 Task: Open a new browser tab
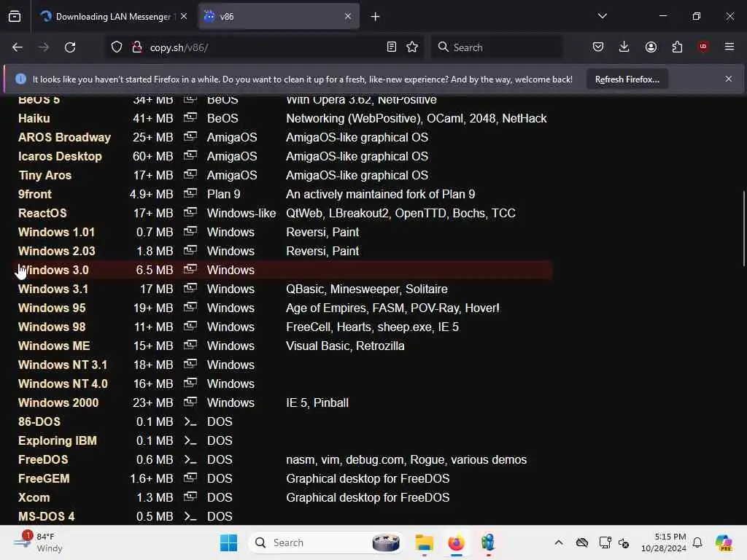[376, 17]
